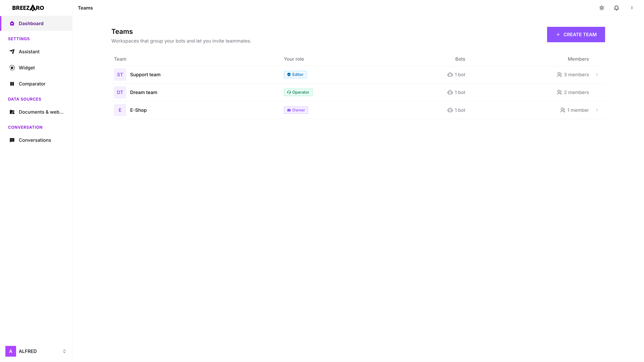Click the Widget icon in sidebar
This screenshot has height=362, width=644.
pos(12,68)
